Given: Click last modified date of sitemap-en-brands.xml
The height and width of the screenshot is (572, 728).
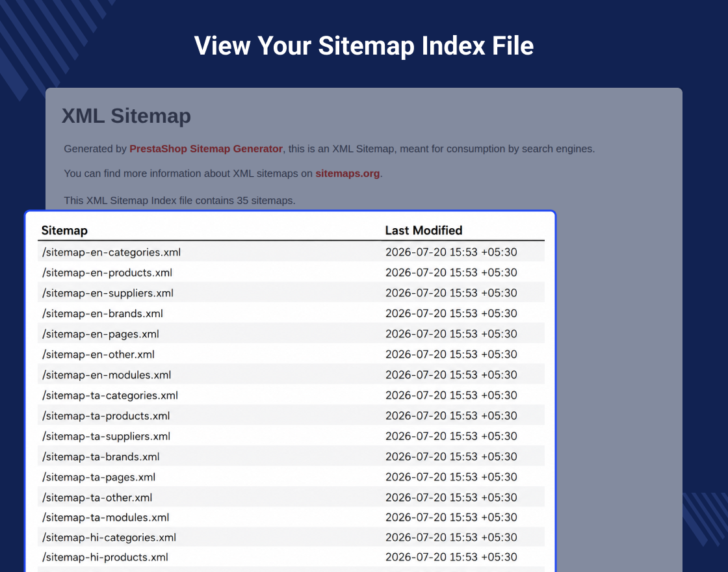Looking at the screenshot, I should pos(451,313).
